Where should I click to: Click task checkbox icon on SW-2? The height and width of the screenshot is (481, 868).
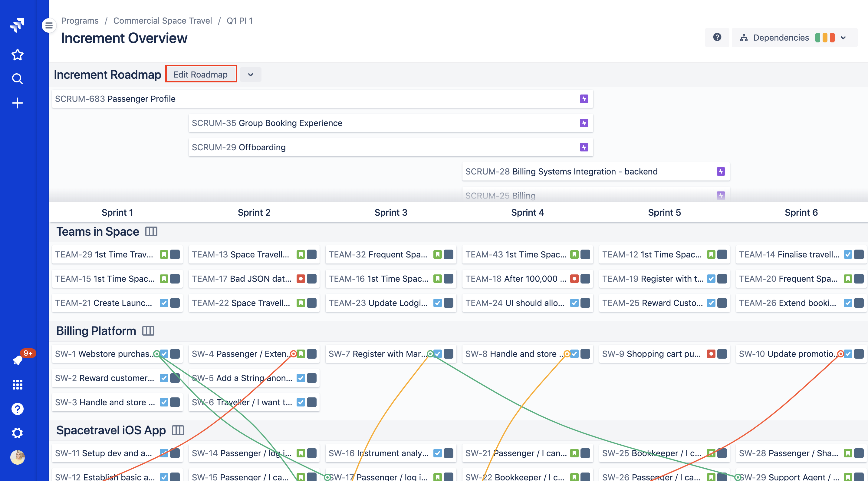click(164, 378)
